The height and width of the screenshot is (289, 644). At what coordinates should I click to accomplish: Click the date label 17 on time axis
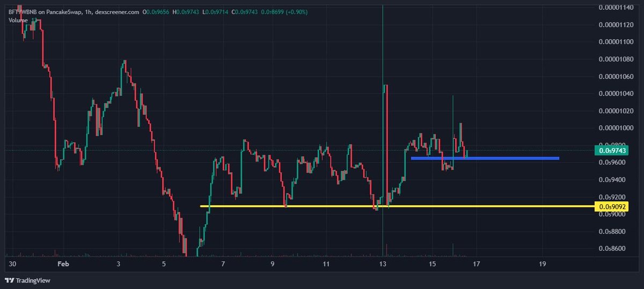coord(476,264)
